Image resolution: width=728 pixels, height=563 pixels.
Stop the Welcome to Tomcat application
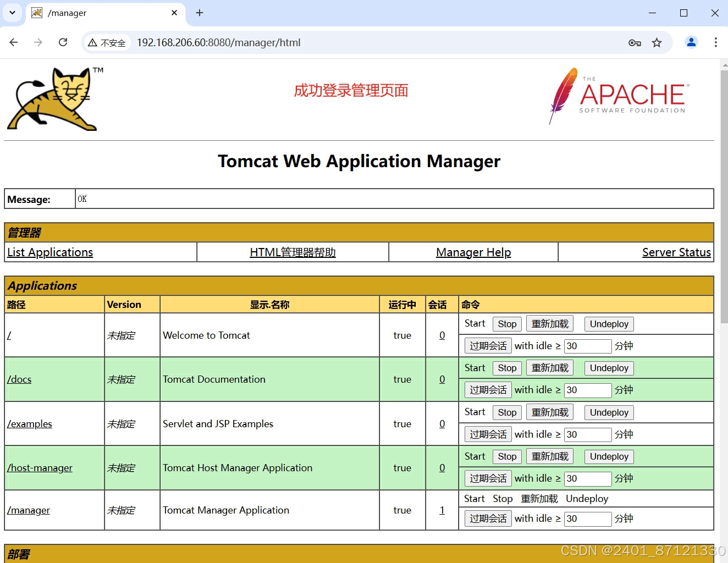click(x=507, y=324)
